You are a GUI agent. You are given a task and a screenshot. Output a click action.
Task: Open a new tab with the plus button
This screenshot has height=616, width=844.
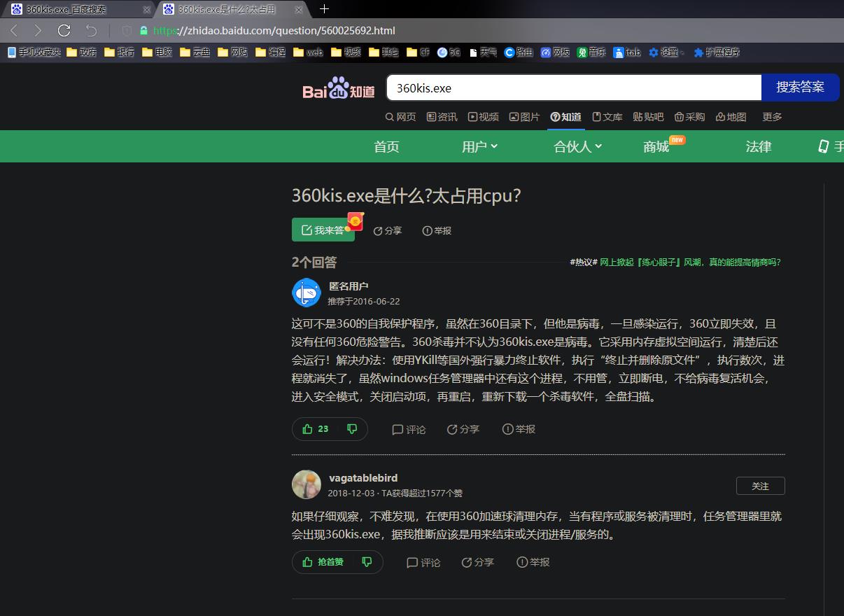tap(324, 9)
